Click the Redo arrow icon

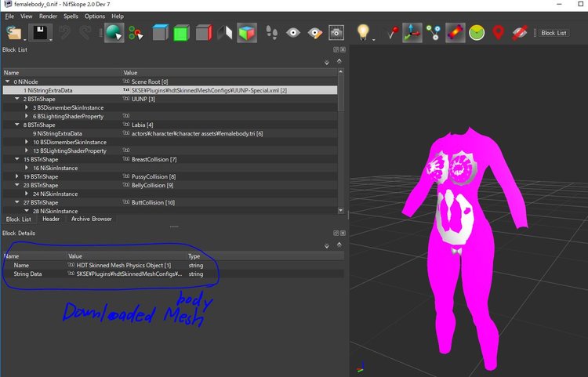85,33
